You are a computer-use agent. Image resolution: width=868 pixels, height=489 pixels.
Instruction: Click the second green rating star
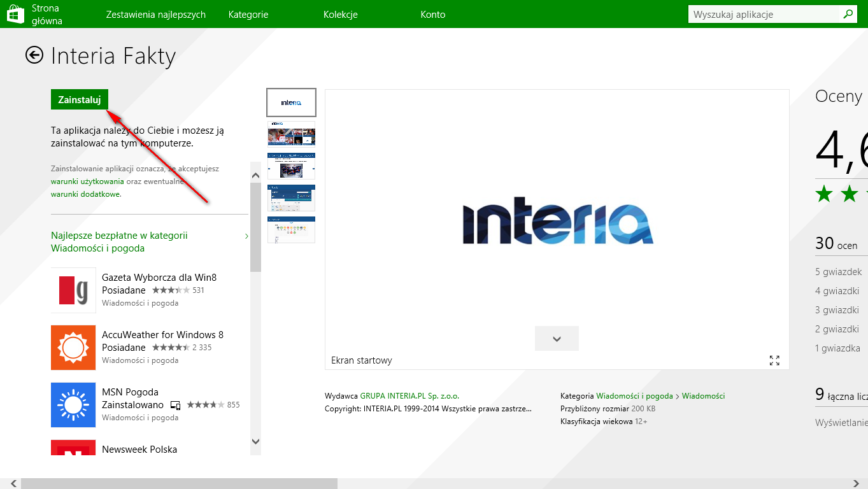coord(850,194)
